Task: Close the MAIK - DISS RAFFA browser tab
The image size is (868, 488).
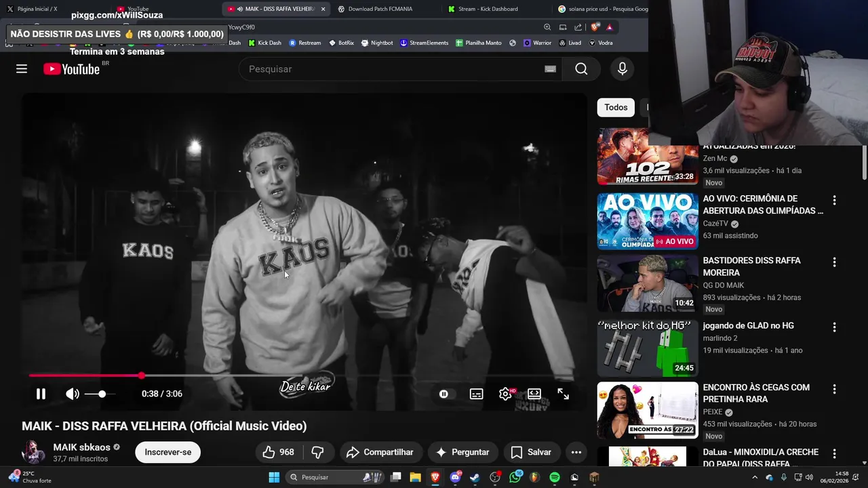Action: point(323,9)
